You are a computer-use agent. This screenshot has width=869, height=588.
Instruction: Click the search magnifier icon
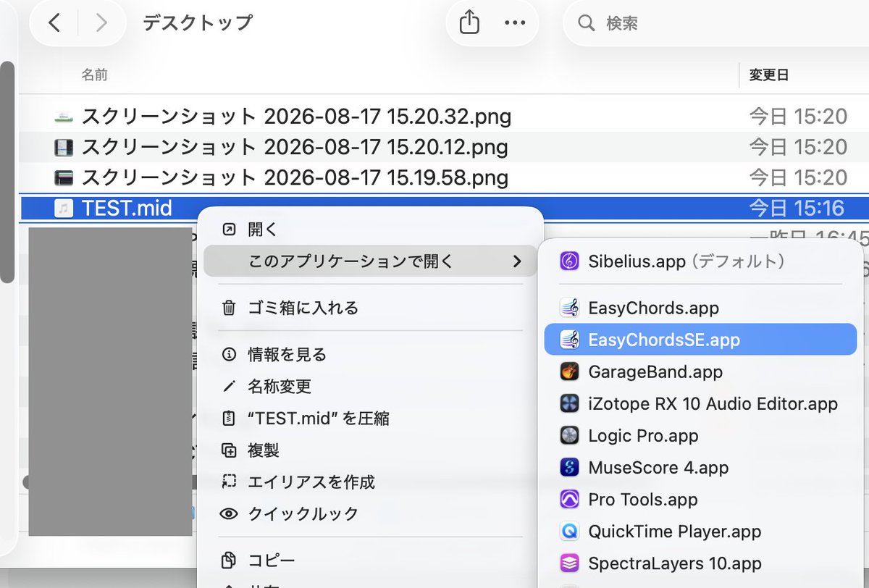586,23
